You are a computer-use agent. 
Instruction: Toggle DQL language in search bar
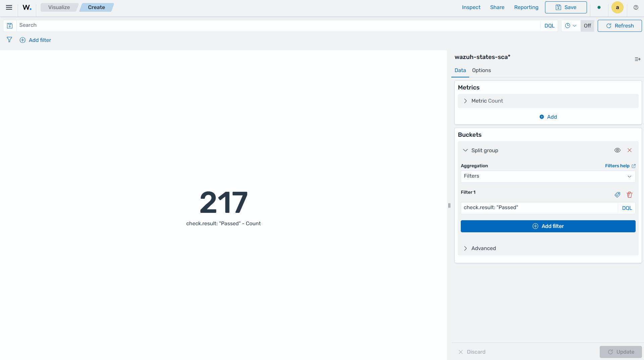[x=549, y=26]
